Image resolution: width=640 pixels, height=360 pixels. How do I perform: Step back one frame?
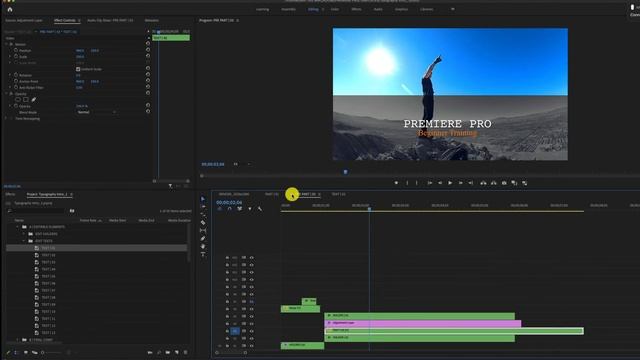[x=440, y=183]
